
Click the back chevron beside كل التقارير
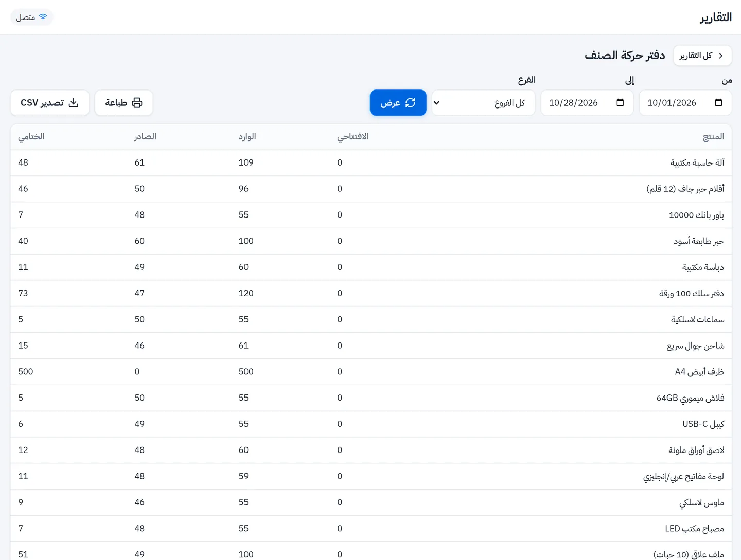click(720, 56)
